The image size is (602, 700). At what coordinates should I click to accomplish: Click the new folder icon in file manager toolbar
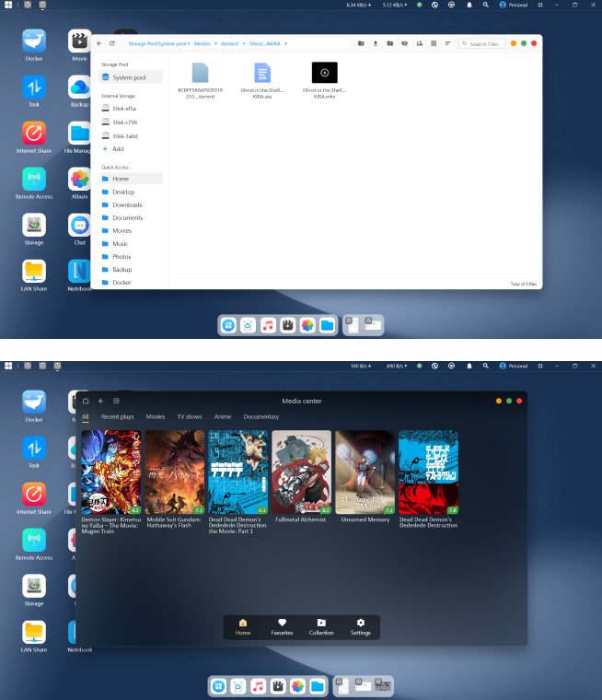[361, 43]
